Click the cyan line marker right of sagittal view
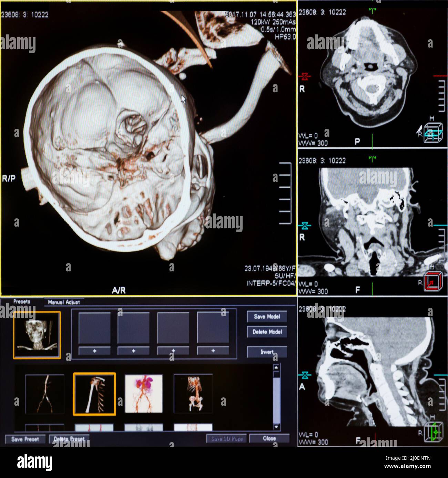 tap(440, 375)
